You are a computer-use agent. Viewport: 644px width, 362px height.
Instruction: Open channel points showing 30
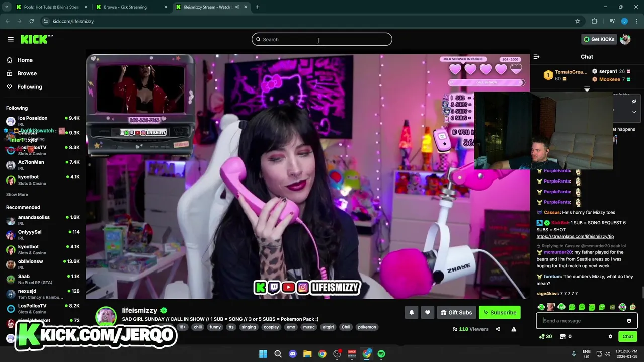(545, 337)
